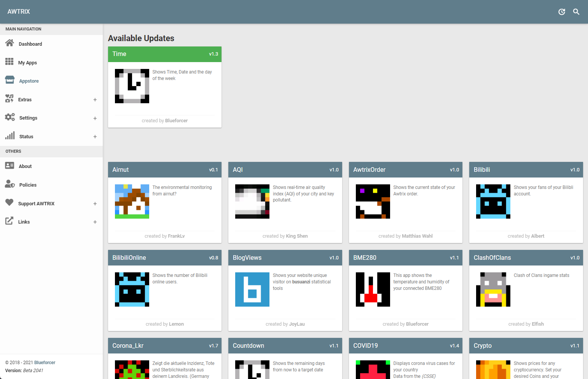Open search with the magnifier icon
The width and height of the screenshot is (588, 379).
click(576, 12)
